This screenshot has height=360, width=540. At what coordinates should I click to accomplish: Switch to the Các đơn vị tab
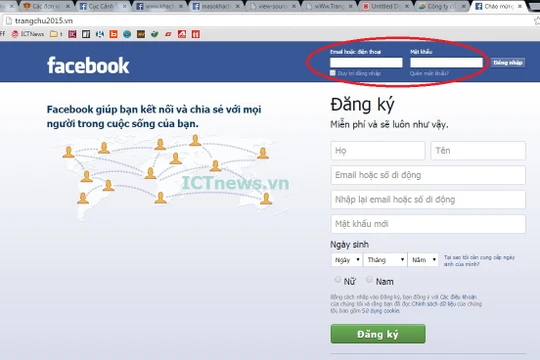(45, 6)
